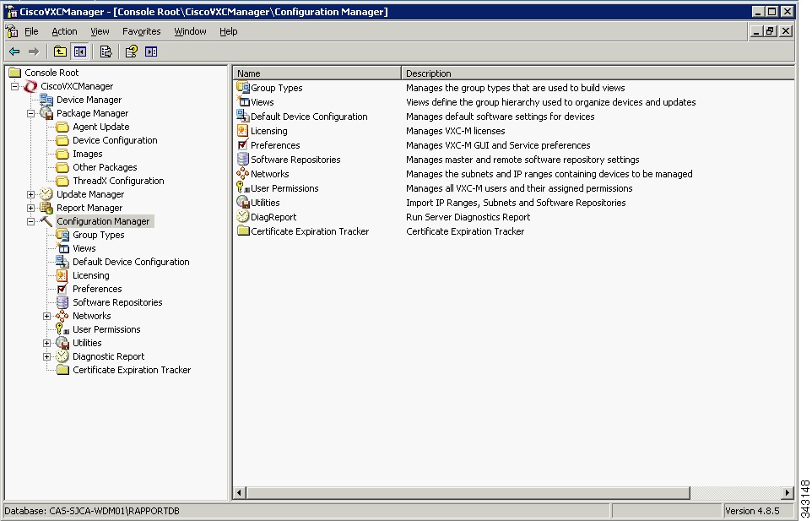Select Licensing under Configuration Manager tree
The width and height of the screenshot is (812, 521).
[90, 275]
